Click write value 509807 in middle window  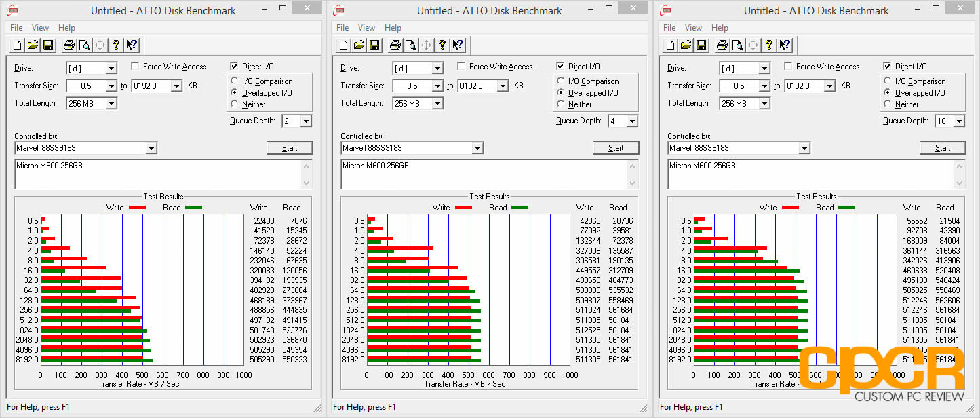(589, 301)
